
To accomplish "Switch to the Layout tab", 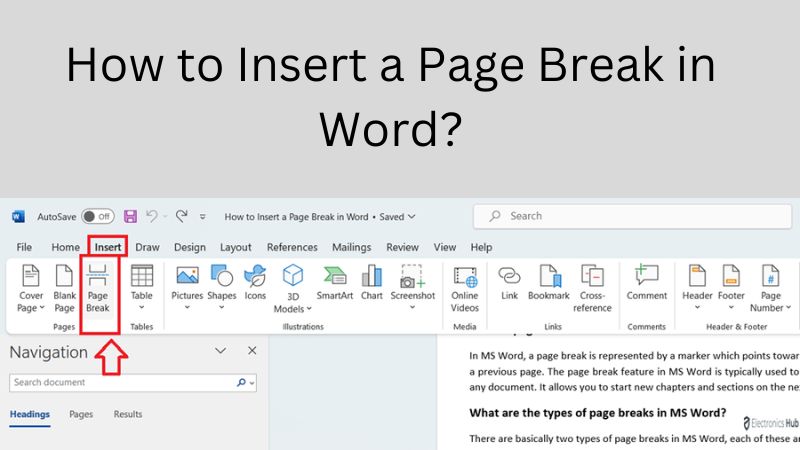I will [x=236, y=247].
